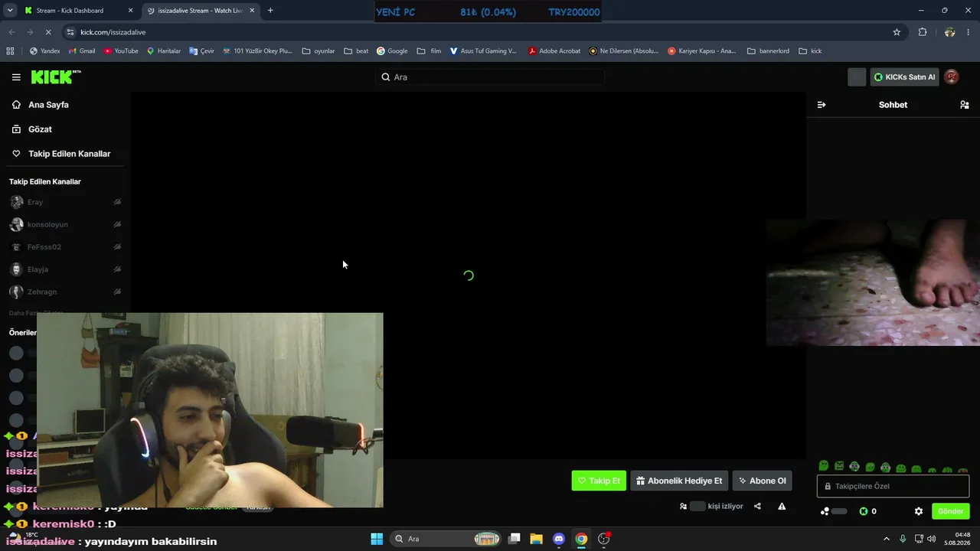Viewport: 980px width, 551px height.
Task: Open the Kick hamburger sidebar menu
Action: [16, 77]
